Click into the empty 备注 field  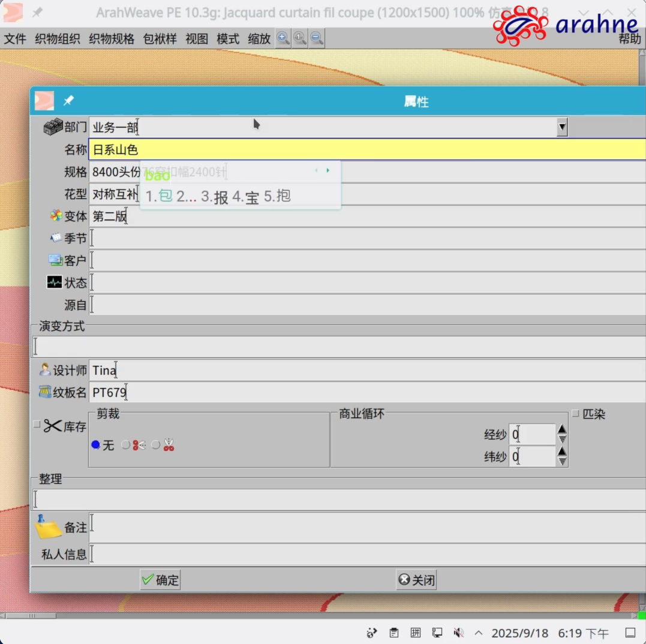pyautogui.click(x=367, y=527)
